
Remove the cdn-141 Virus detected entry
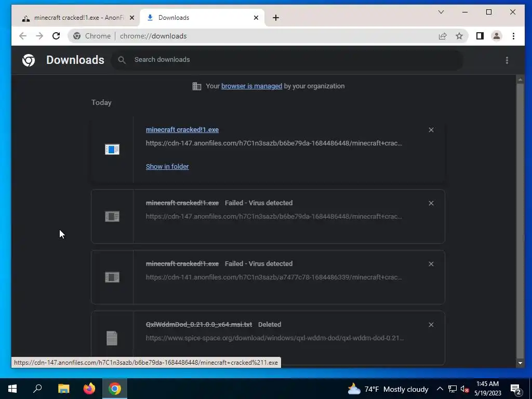pos(431,264)
